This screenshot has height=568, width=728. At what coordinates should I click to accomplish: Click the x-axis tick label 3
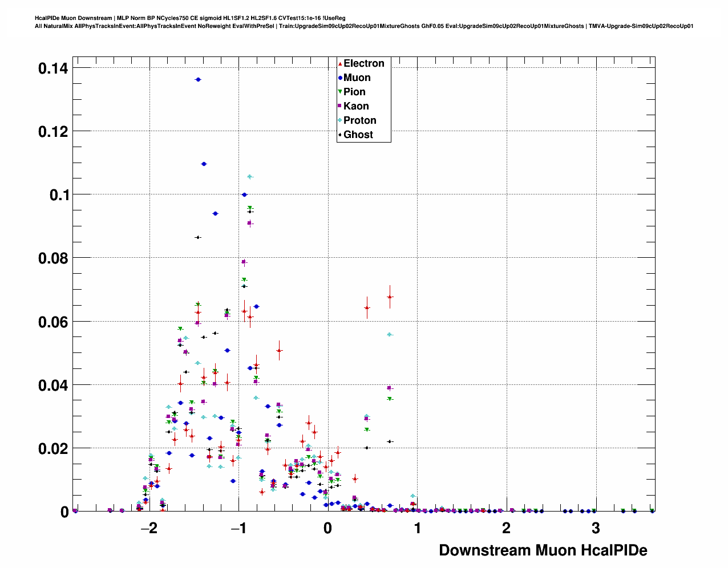[x=595, y=528]
